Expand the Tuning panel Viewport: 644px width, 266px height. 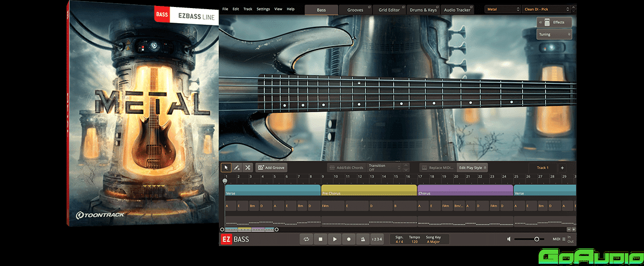point(554,34)
